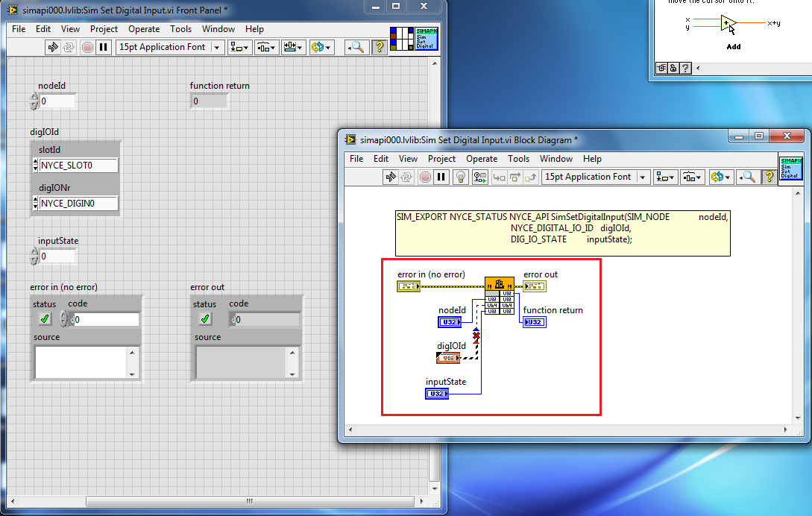Open Window menu in Block Diagram
This screenshot has width=812, height=516.
pyautogui.click(x=556, y=159)
